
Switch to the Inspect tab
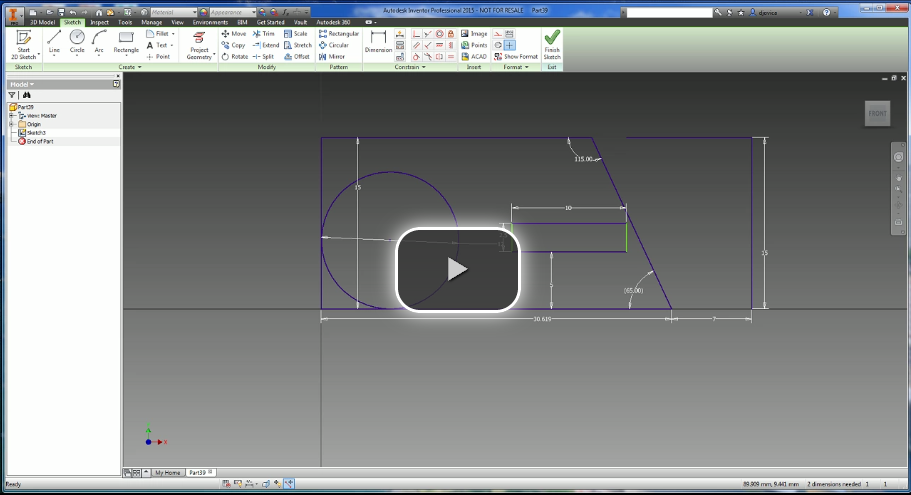pyautogui.click(x=99, y=22)
